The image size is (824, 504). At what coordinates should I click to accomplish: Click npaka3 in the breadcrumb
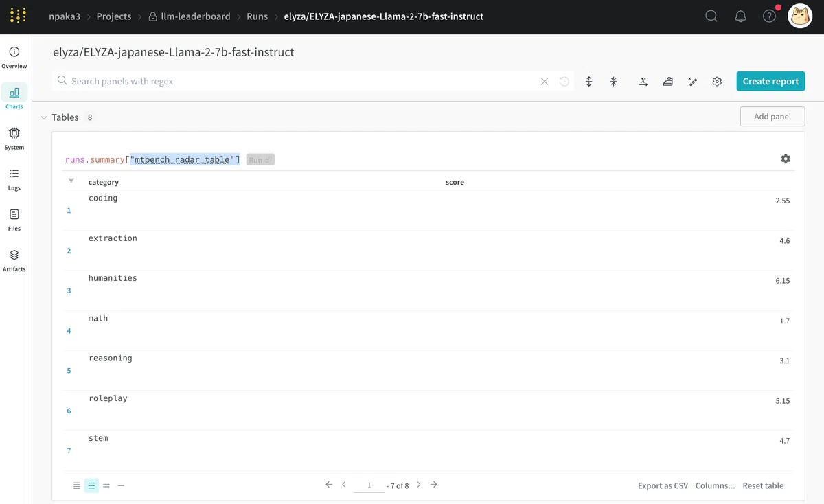coord(64,16)
